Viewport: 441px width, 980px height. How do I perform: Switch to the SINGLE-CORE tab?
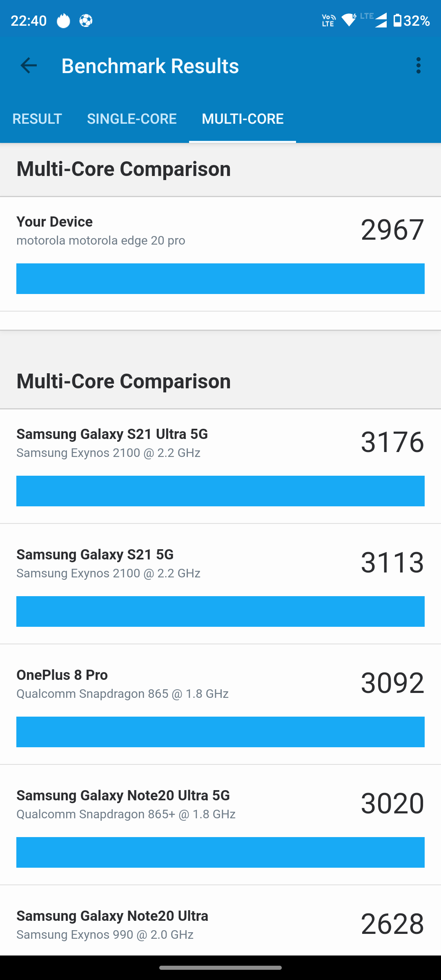[132, 119]
